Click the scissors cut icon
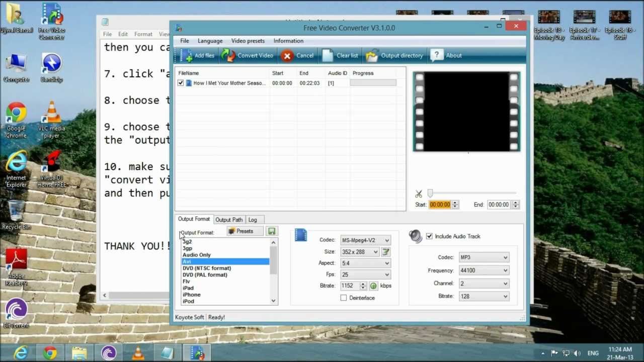The image size is (644, 362). pyautogui.click(x=419, y=194)
